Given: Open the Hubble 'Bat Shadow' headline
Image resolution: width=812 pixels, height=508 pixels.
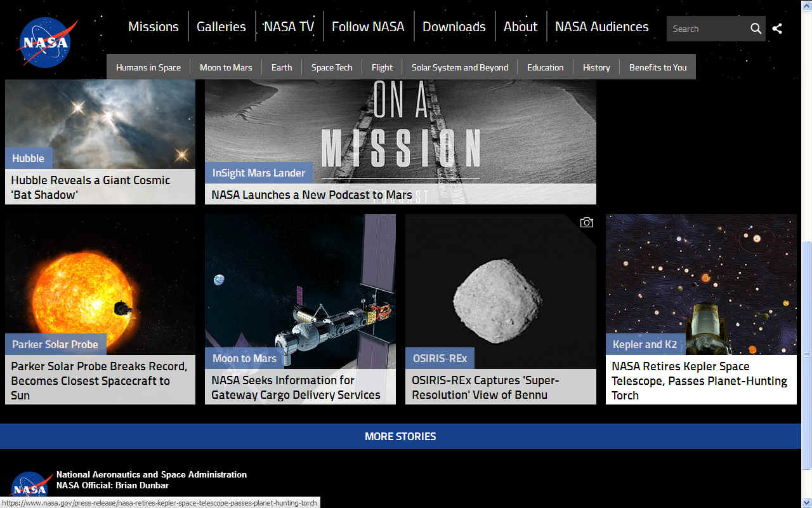Looking at the screenshot, I should click(91, 187).
